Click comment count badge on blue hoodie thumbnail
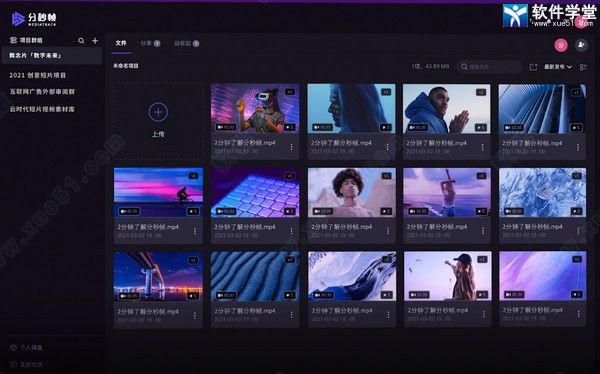600x374 pixels. (x=481, y=127)
